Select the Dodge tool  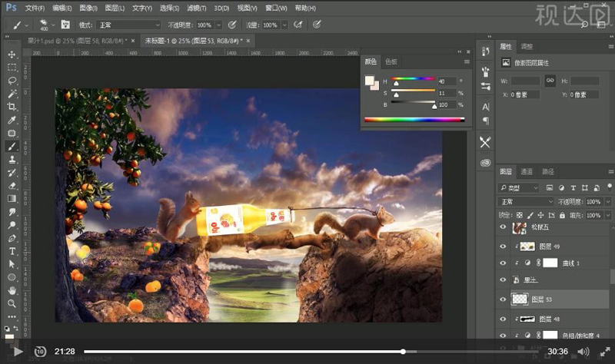coord(12,225)
